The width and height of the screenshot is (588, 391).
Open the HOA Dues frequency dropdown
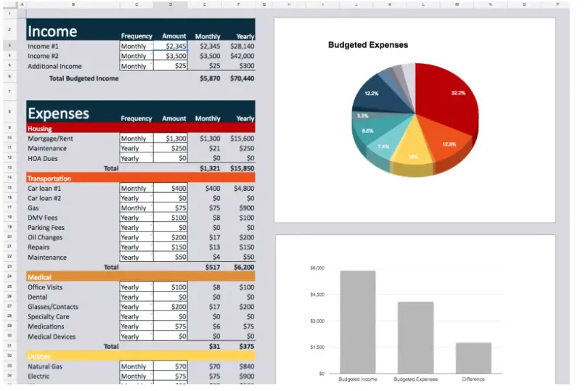136,158
